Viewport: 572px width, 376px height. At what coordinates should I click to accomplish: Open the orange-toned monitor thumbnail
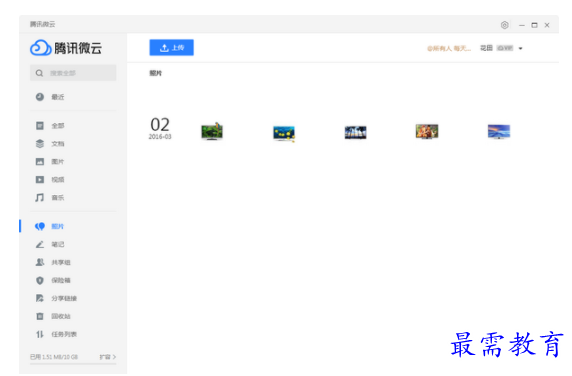(427, 131)
